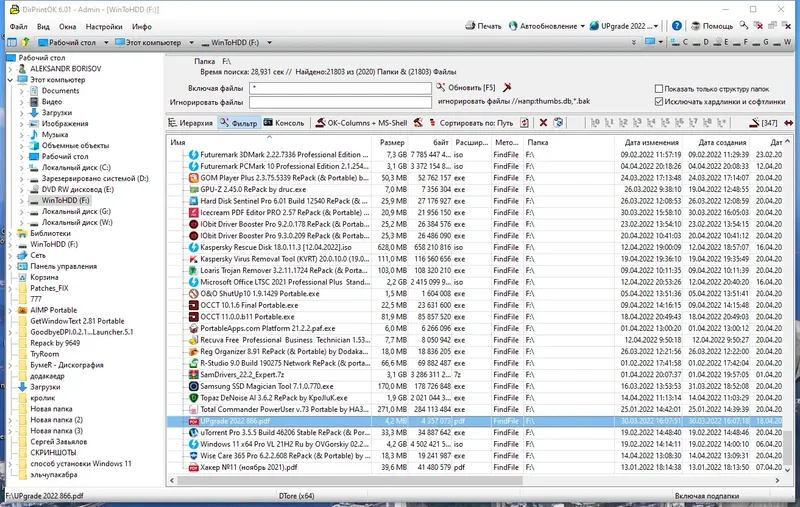Switch to the Иерархия tab
Screen dimensions: 800x507
(x=191, y=122)
